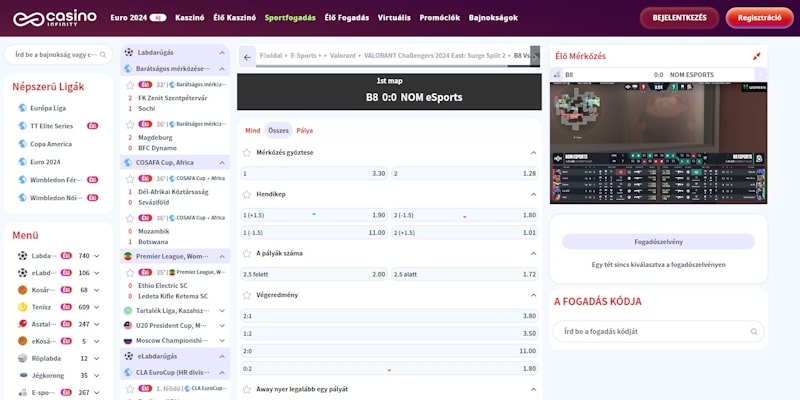Open the Élő Fogadás nav item
The width and height of the screenshot is (800, 400).
346,18
